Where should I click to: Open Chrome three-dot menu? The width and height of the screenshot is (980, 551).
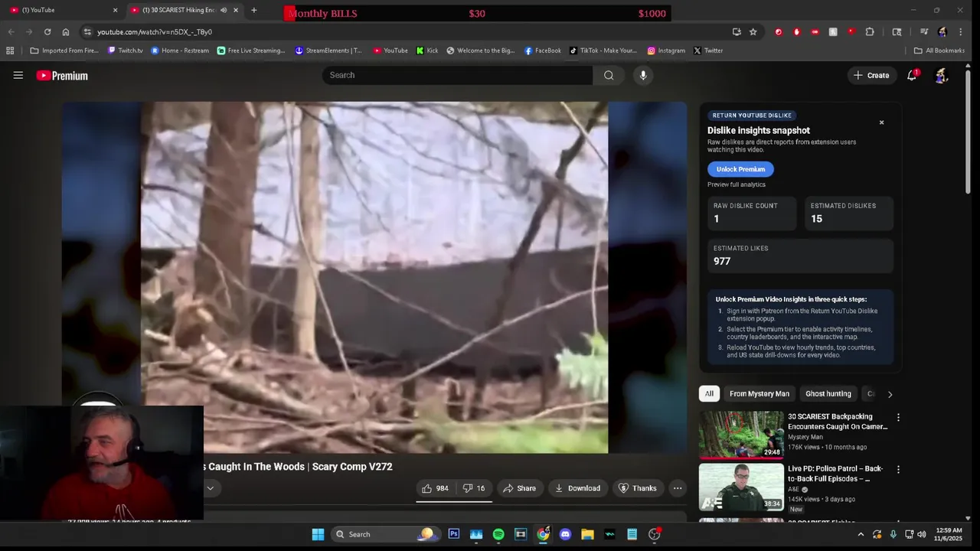coord(961,32)
